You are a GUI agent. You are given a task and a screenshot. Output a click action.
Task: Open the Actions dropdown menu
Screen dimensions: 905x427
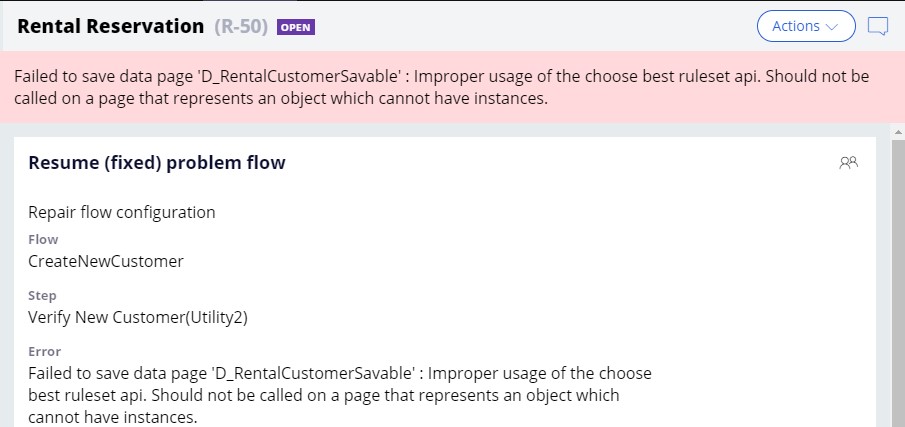(806, 26)
